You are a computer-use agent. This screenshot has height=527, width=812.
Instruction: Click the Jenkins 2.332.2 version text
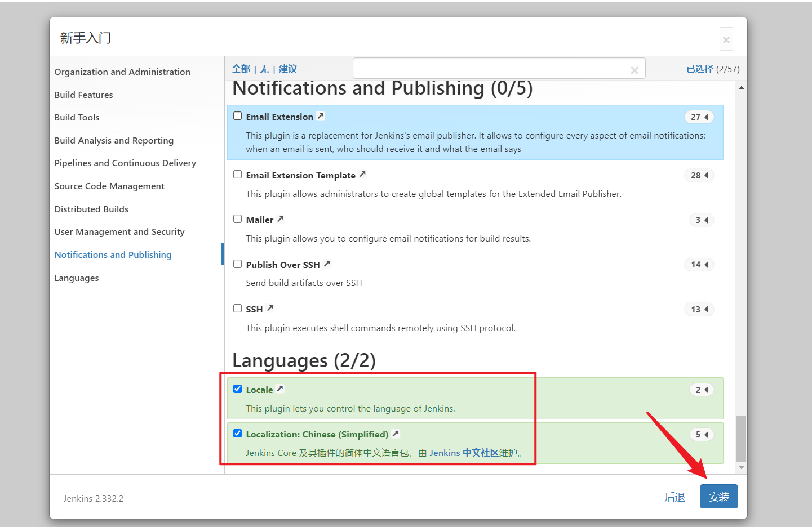94,499
